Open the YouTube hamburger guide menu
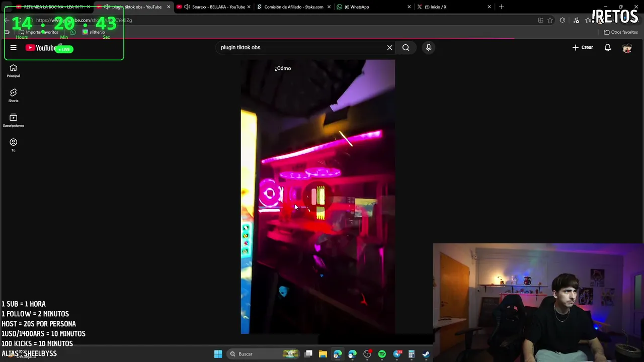Screen dimensions: 644x362 click(x=14, y=48)
